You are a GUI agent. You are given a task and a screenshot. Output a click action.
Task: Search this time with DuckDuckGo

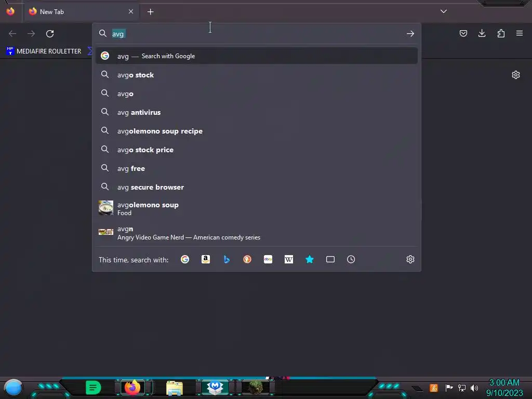(247, 260)
